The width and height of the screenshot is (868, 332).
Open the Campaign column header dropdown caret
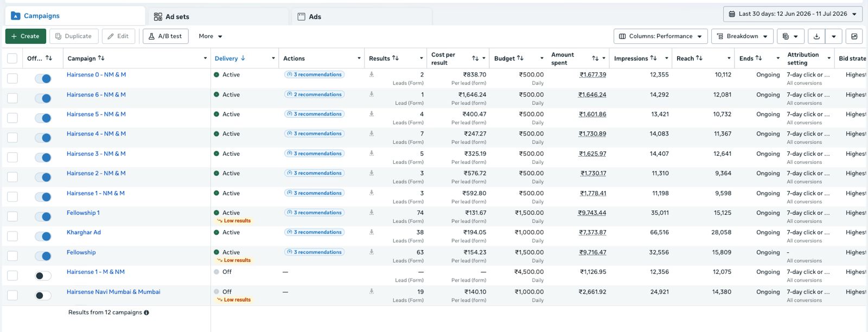point(205,58)
